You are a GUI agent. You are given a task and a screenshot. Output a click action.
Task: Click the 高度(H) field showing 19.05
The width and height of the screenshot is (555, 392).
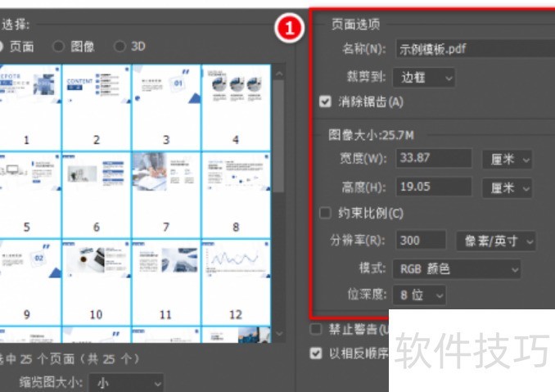coord(434,187)
